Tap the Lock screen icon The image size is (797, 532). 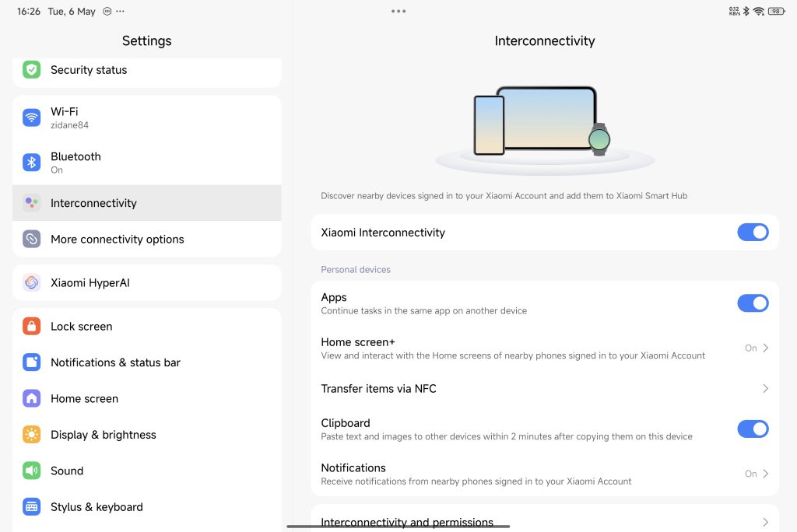pyautogui.click(x=31, y=327)
